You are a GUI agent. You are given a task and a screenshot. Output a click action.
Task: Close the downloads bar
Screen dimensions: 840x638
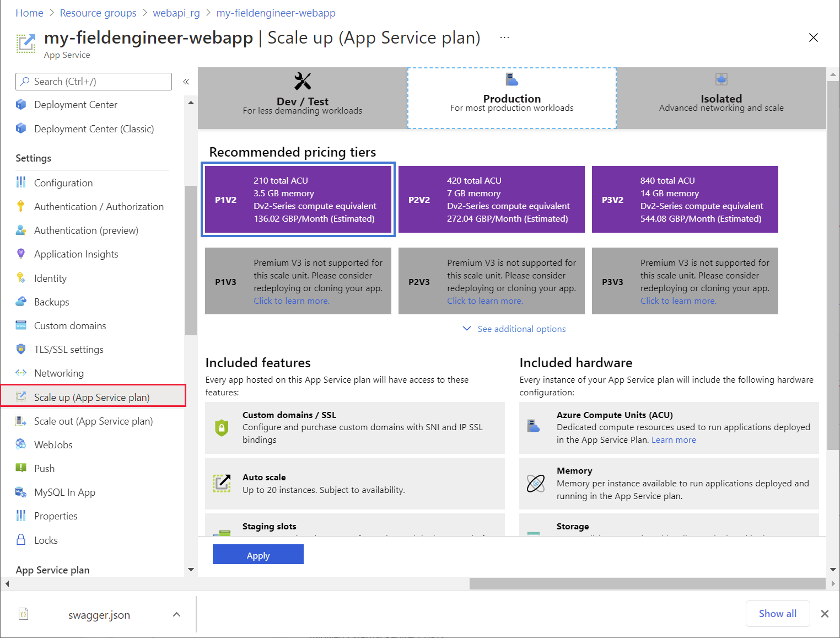pyautogui.click(x=825, y=614)
